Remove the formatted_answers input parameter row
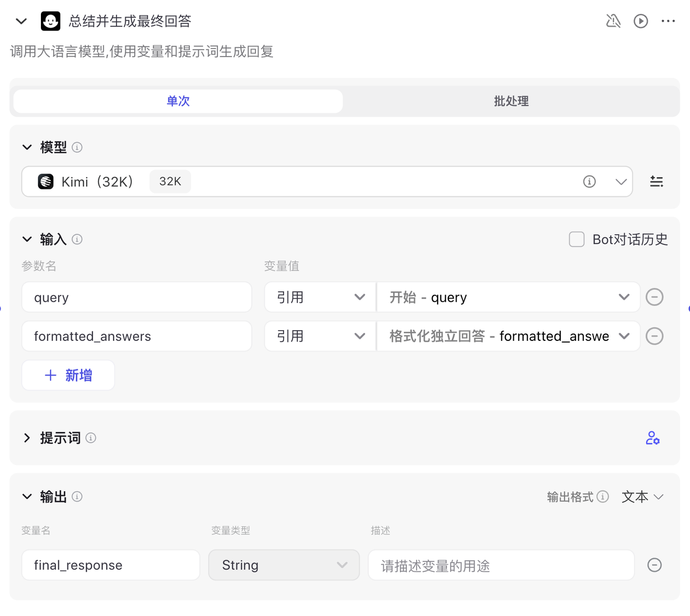 click(x=654, y=336)
